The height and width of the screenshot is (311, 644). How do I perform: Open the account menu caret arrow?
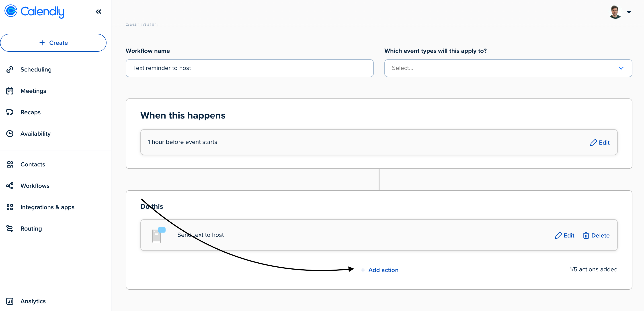(x=629, y=12)
